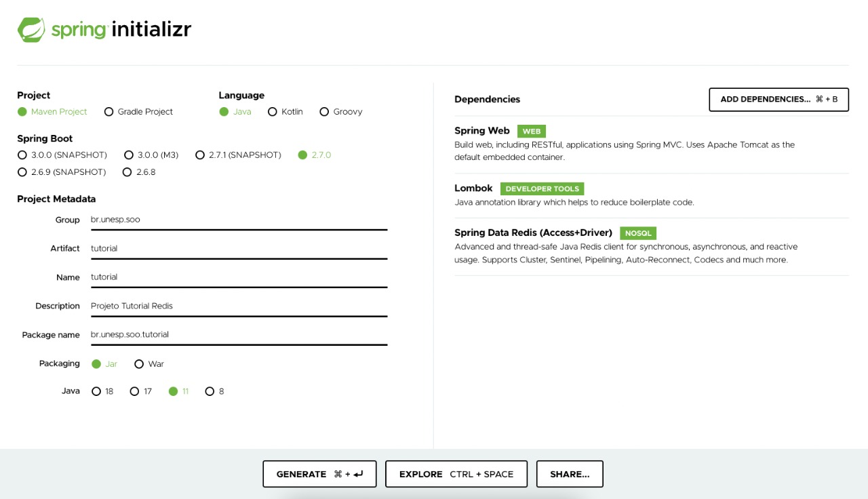The image size is (868, 499).
Task: Click the Generate button
Action: pos(319,474)
